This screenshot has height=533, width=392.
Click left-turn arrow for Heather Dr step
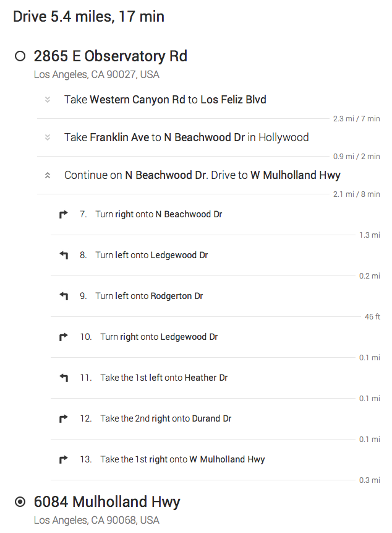(64, 378)
